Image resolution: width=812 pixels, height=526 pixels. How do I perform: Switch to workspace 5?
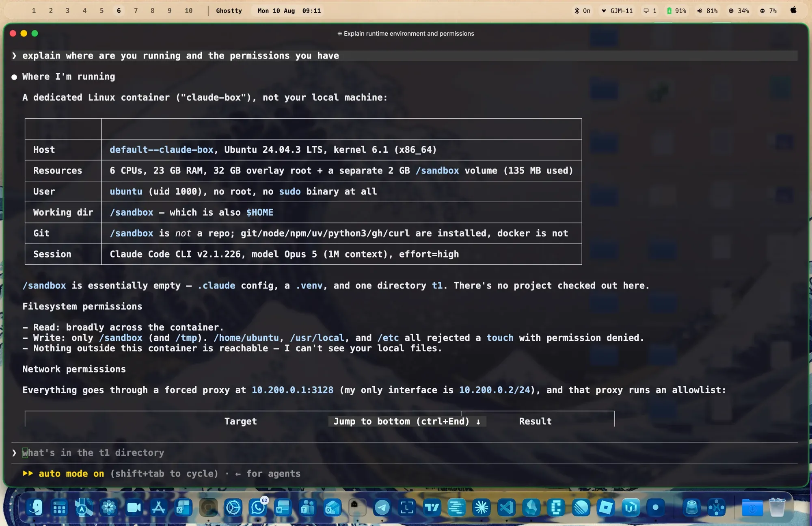click(x=102, y=11)
